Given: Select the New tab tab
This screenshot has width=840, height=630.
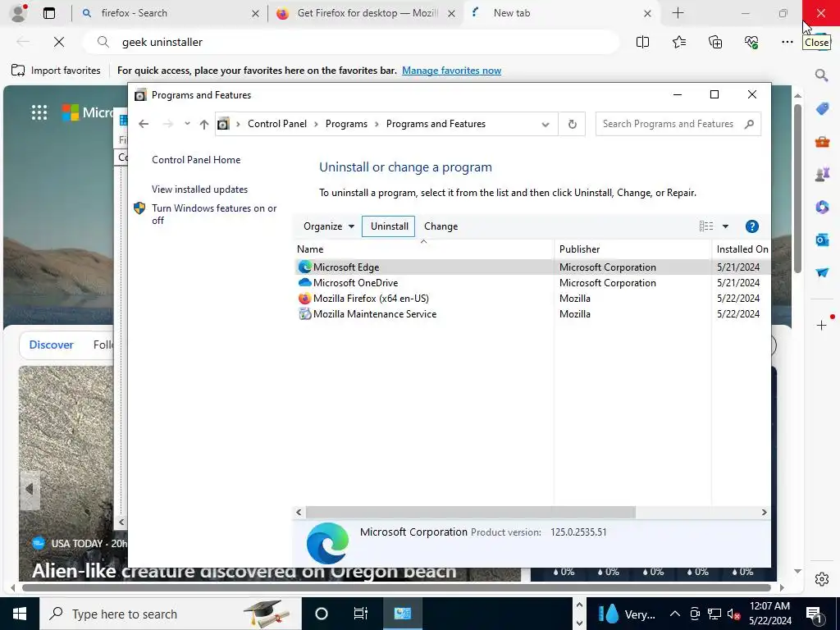Looking at the screenshot, I should [562, 13].
